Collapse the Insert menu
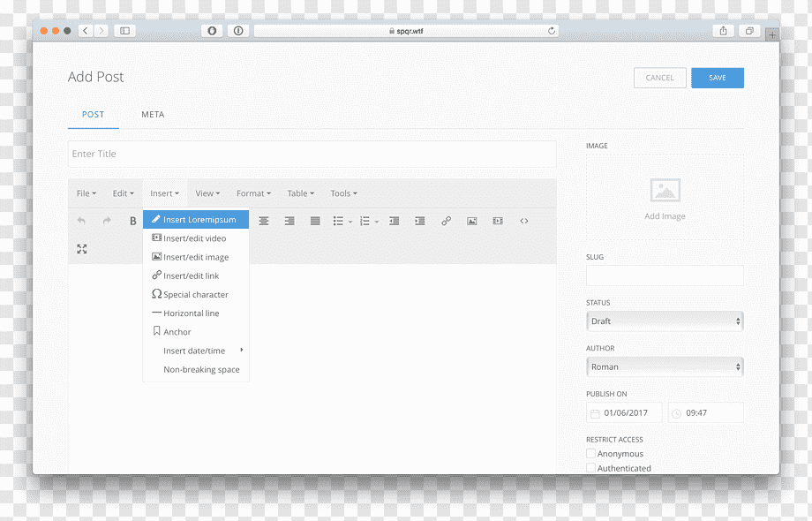The image size is (812, 521). (x=165, y=193)
